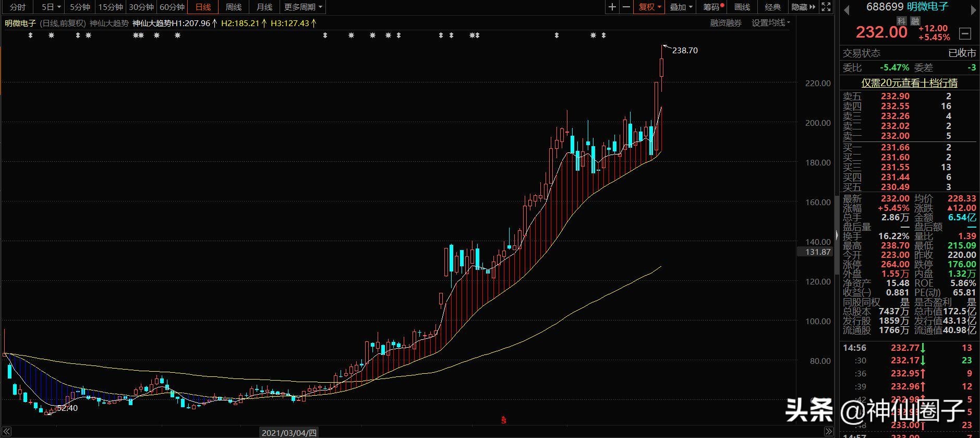Screen dimensions: 980x438
Task: Click the 科 board tag icon
Action: (902, 21)
